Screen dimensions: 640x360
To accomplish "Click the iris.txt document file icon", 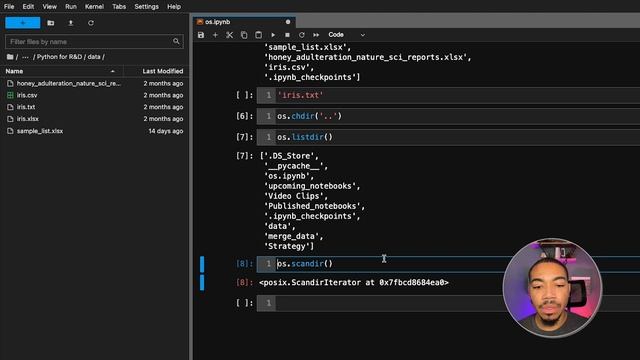I will pos(10,107).
